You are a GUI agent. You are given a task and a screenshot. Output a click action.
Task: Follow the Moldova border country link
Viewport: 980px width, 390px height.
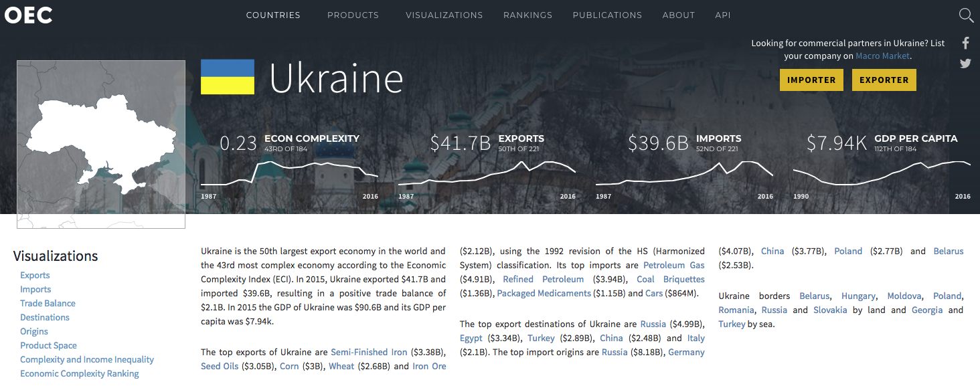(904, 296)
